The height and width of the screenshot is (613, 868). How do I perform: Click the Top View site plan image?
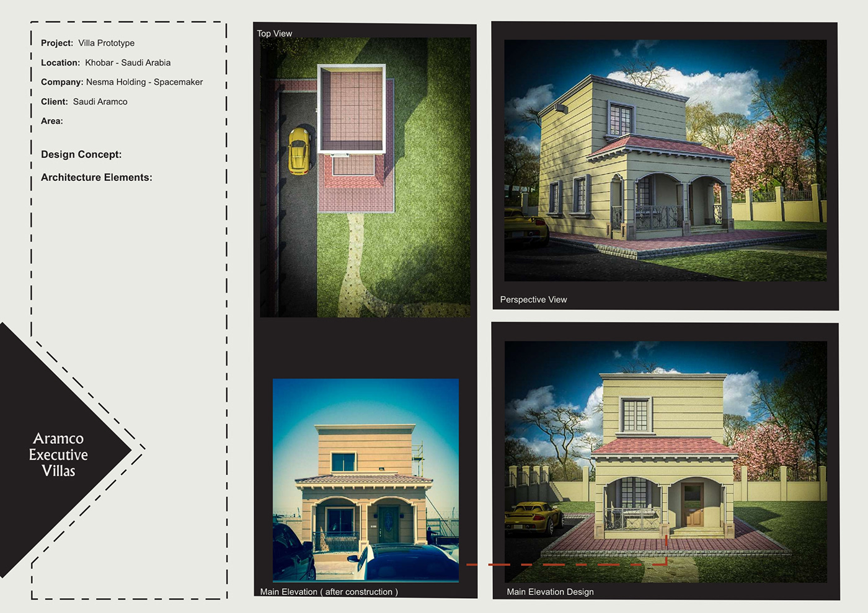pyautogui.click(x=365, y=174)
